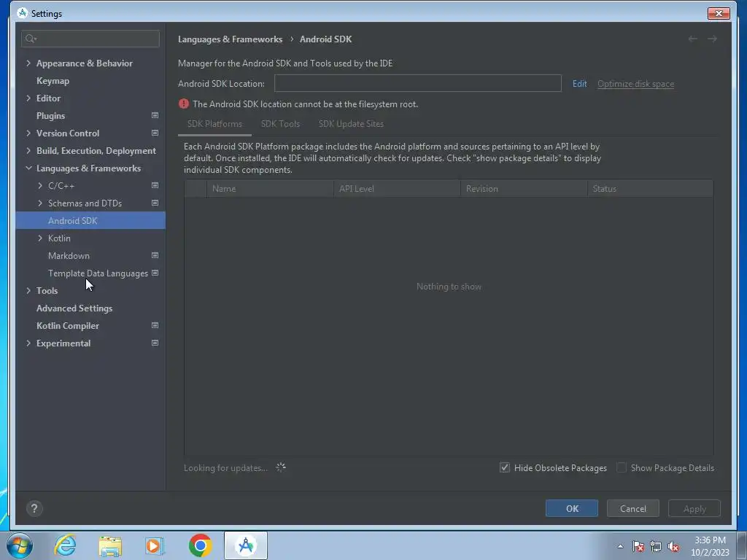Click the Revision column header
Image resolution: width=747 pixels, height=560 pixels.
coord(524,189)
